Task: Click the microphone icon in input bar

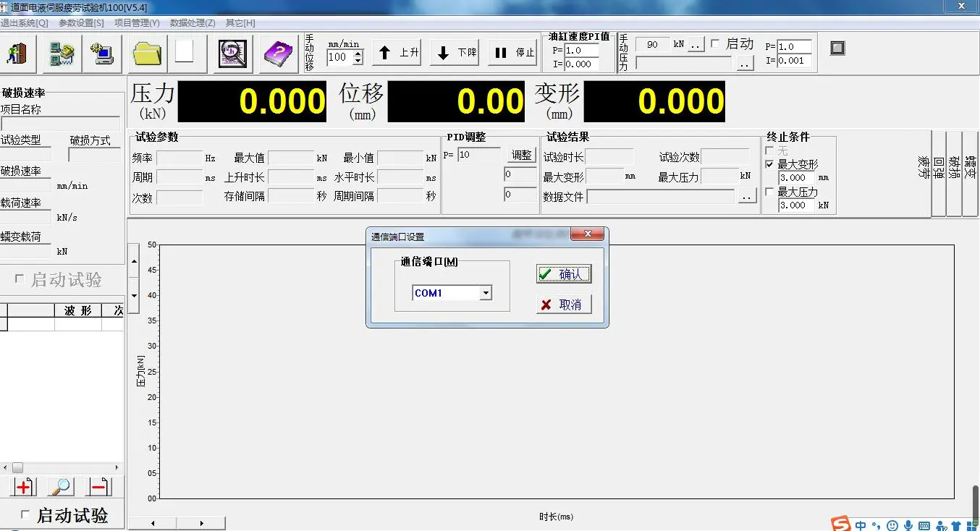Action: 908,525
